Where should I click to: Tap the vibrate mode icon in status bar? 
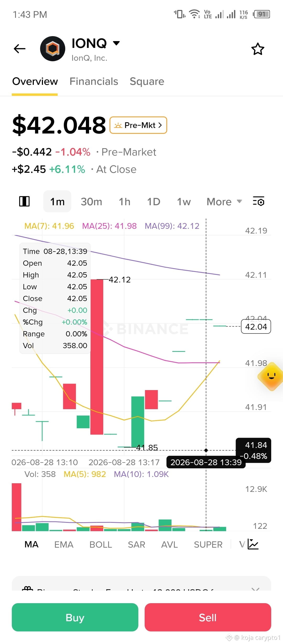tap(180, 14)
